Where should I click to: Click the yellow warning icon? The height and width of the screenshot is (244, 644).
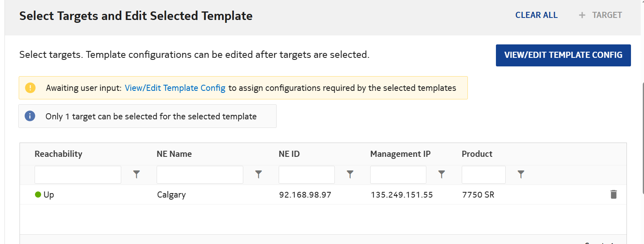tap(31, 88)
